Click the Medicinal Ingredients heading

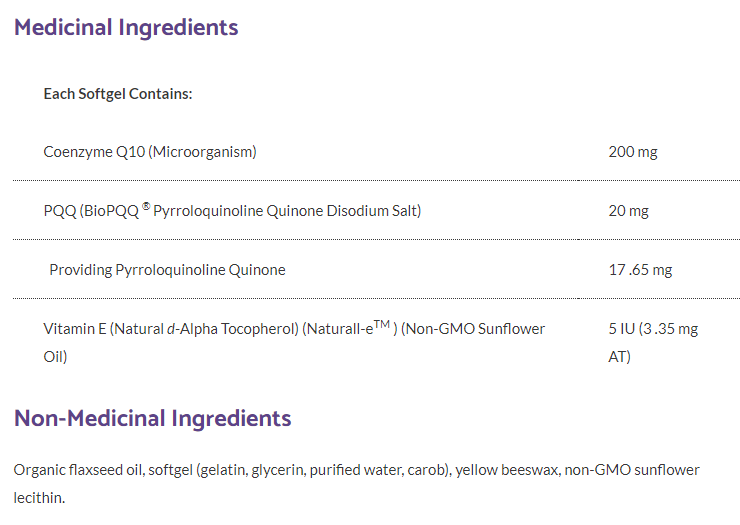[x=126, y=27]
